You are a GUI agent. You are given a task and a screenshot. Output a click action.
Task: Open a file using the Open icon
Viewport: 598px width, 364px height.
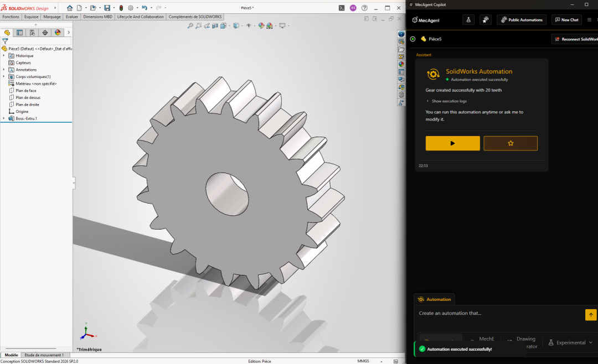coord(92,8)
